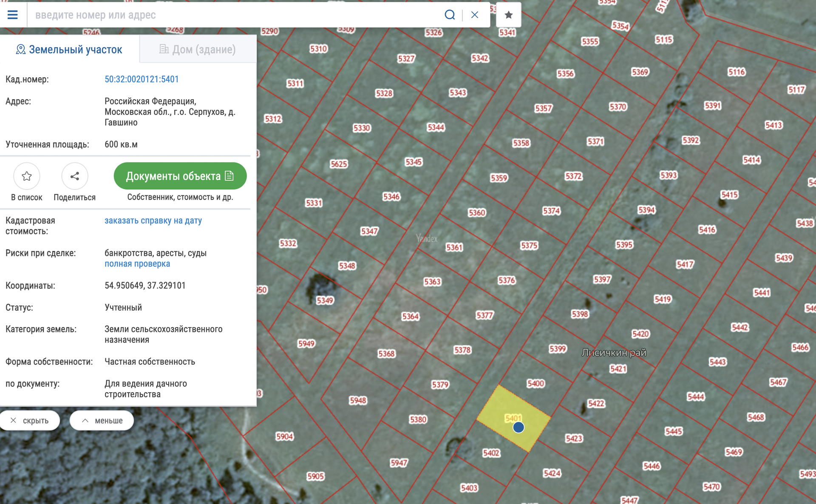Open Документы объекта button

point(180,176)
